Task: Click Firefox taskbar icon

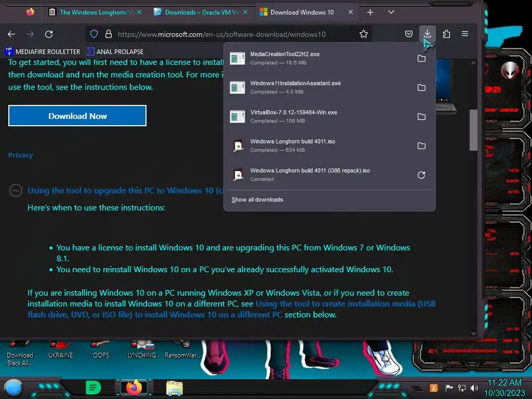Action: click(134, 388)
